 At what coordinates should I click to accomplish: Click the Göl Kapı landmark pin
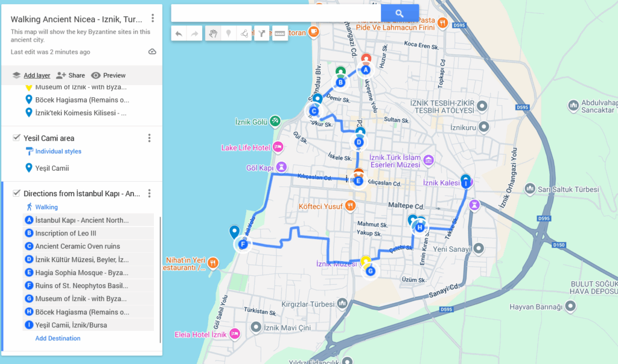pos(281,167)
